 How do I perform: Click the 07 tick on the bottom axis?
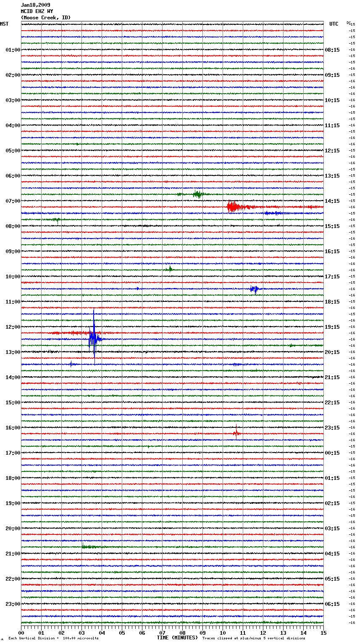point(162,633)
